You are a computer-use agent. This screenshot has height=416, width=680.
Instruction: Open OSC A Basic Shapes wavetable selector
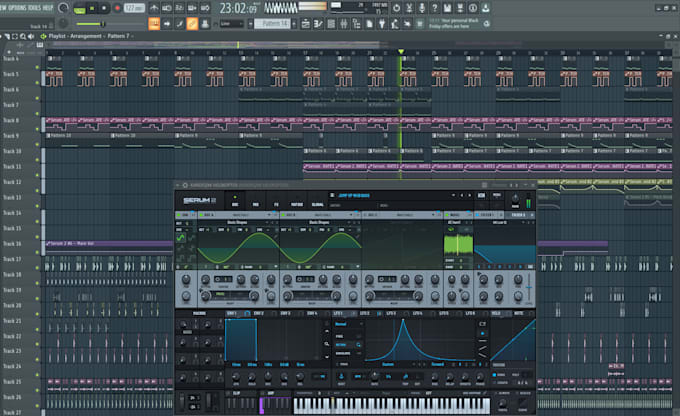(x=237, y=222)
